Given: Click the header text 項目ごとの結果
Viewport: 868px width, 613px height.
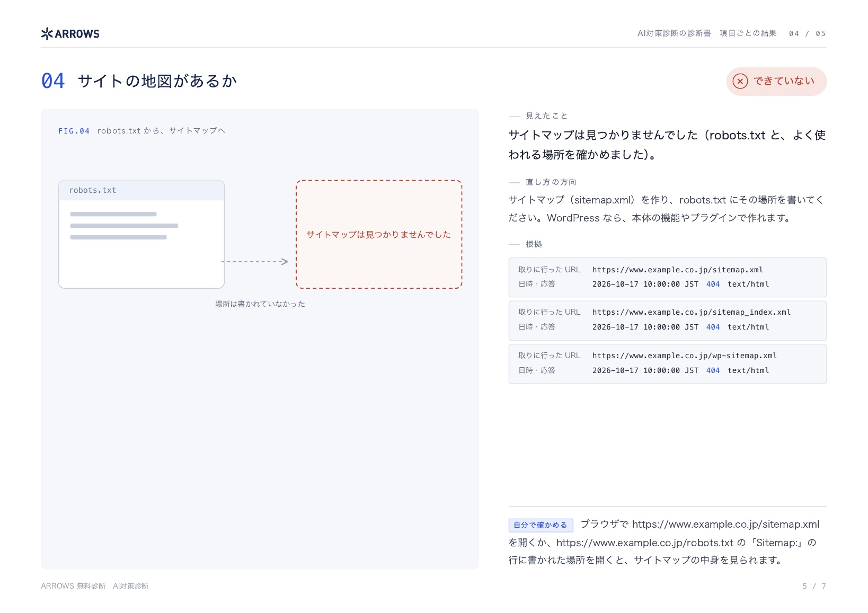Looking at the screenshot, I should [748, 33].
